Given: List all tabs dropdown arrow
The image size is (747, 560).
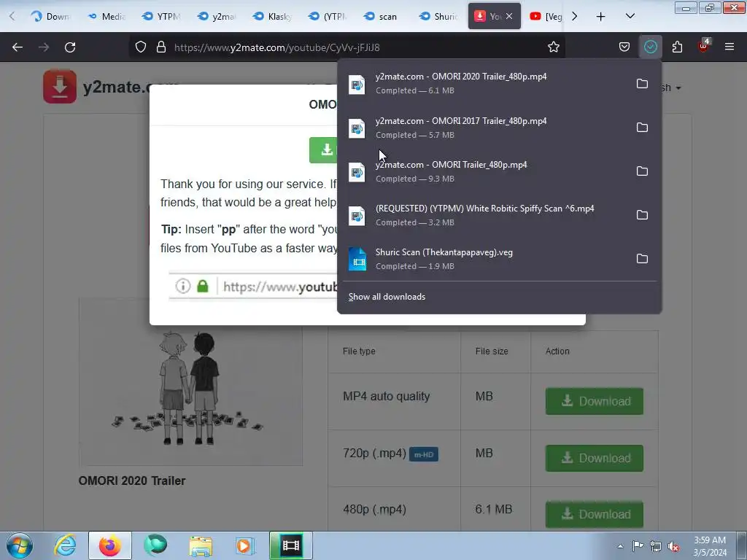Looking at the screenshot, I should point(630,16).
